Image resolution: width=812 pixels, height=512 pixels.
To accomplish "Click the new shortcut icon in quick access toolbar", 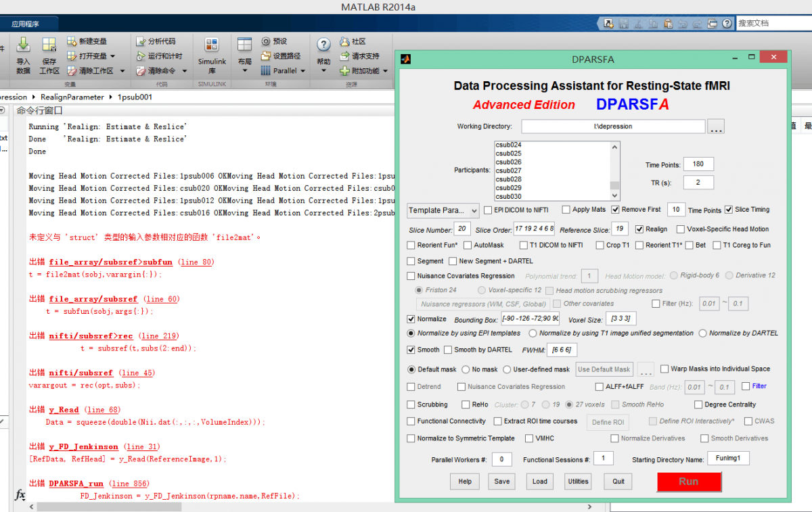I will (x=609, y=24).
